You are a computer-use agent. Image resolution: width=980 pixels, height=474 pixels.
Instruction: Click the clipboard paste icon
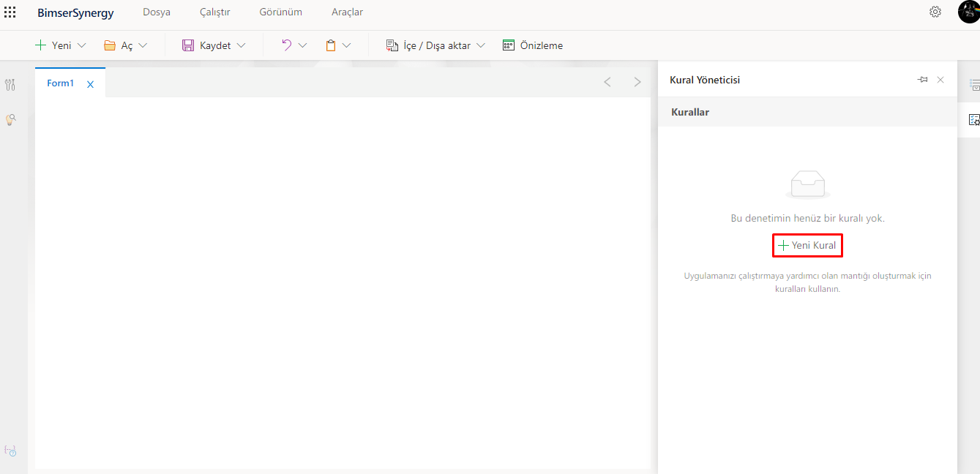tap(331, 45)
